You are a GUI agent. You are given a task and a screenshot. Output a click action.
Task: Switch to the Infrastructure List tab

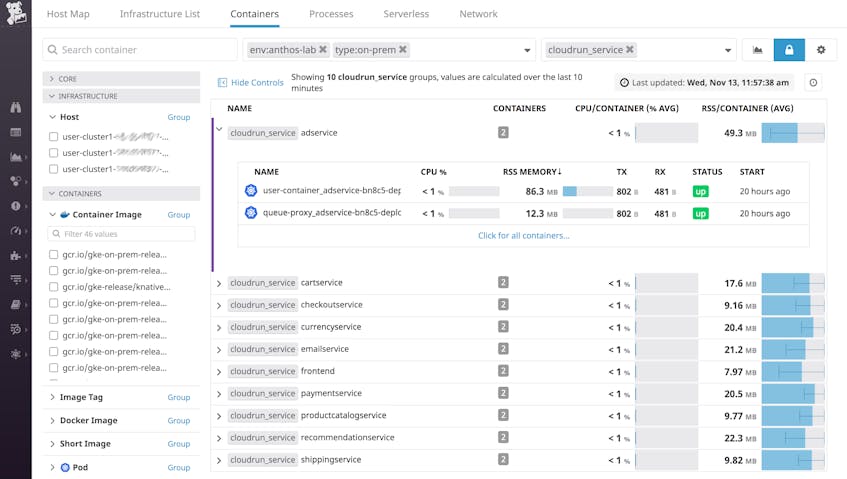click(x=160, y=14)
